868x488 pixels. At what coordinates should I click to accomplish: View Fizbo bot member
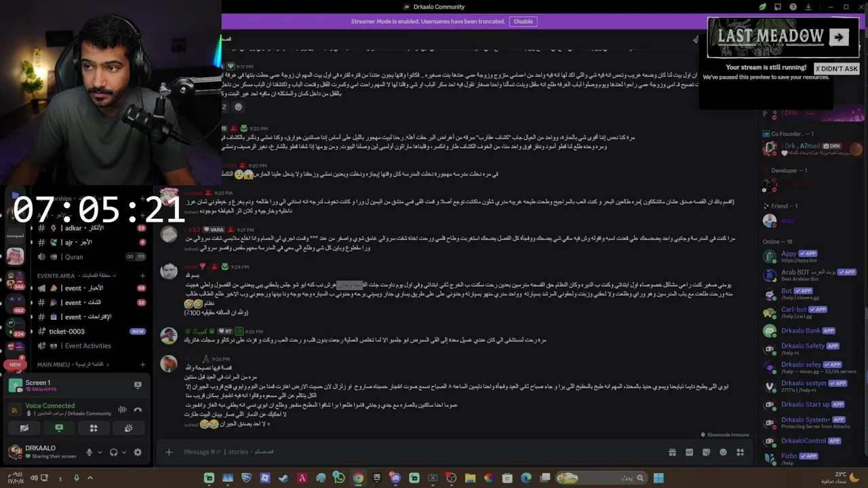809,459
